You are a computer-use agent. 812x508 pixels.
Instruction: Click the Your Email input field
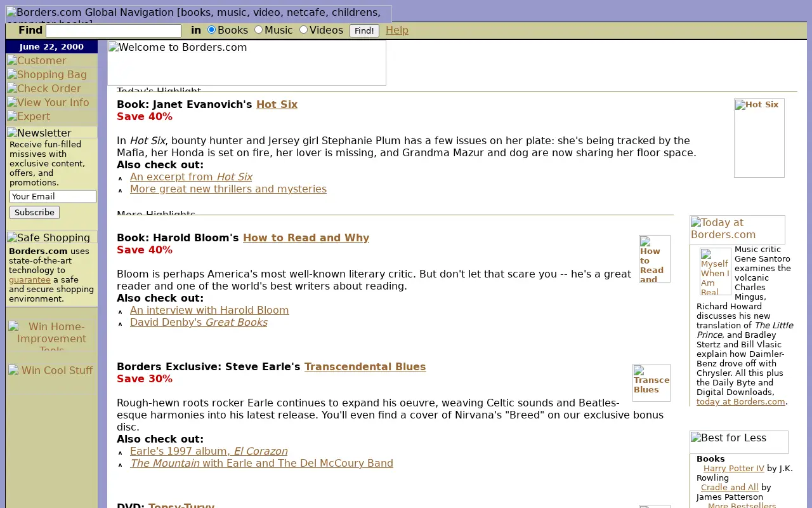53,197
